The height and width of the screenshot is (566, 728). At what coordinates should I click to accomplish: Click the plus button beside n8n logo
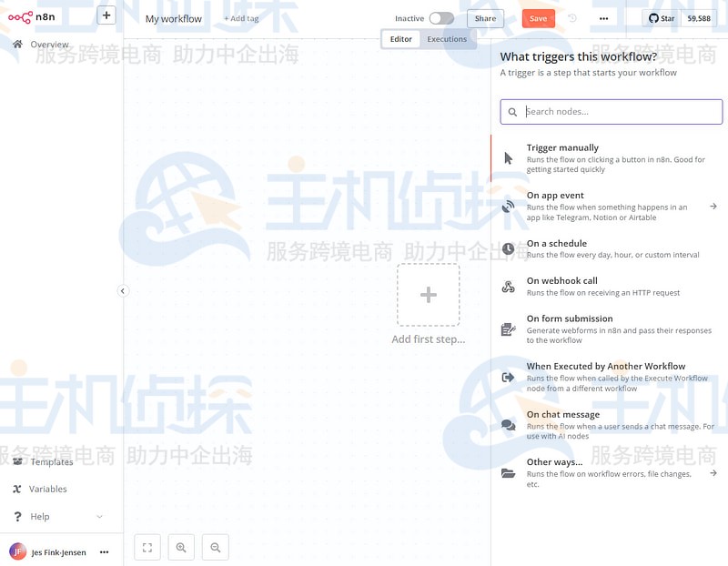106,15
